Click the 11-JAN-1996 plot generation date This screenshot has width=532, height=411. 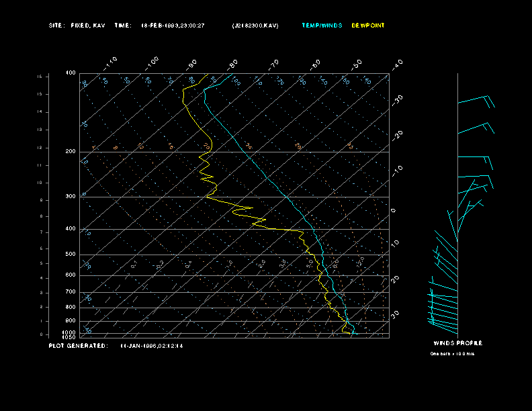(x=151, y=346)
